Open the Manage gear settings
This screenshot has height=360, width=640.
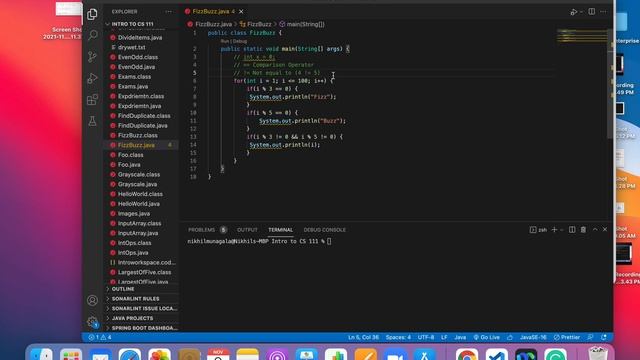point(92,322)
